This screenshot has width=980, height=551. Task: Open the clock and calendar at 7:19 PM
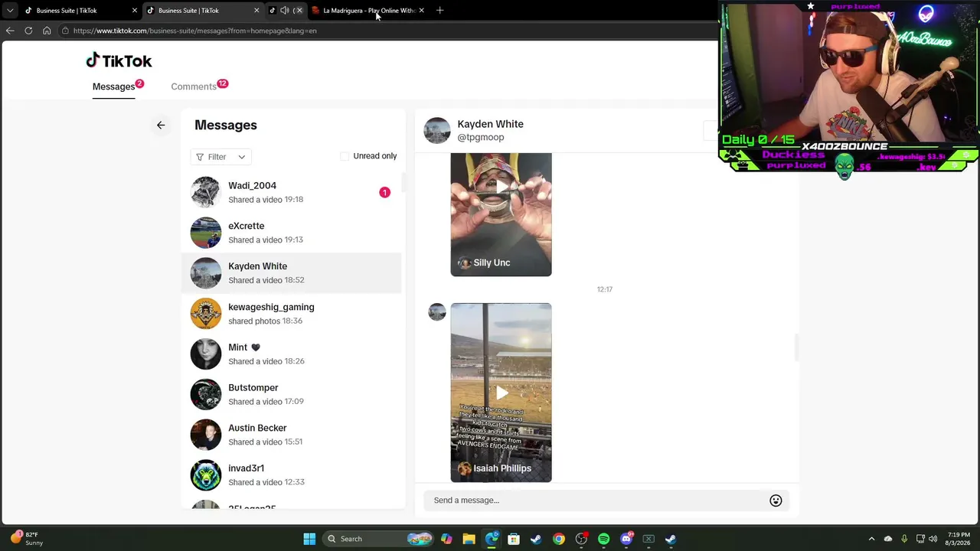pyautogui.click(x=959, y=539)
